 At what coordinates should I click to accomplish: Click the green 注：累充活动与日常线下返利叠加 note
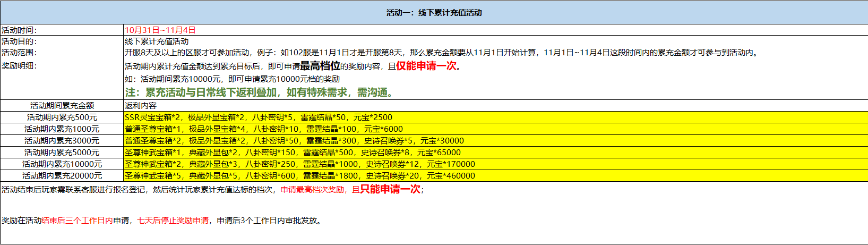point(260,92)
